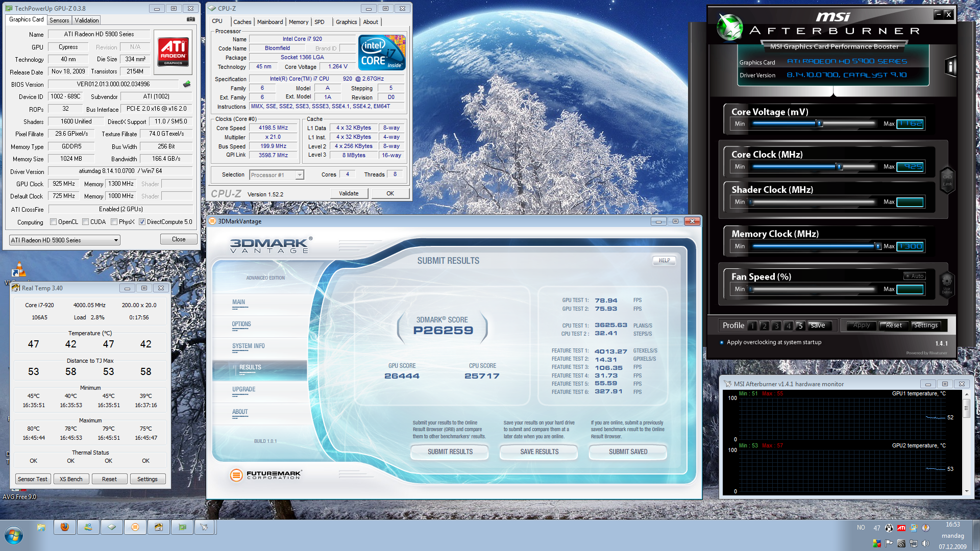Click the GPU-Z BIOS save chip icon
This screenshot has height=551, width=980.
click(x=187, y=84)
